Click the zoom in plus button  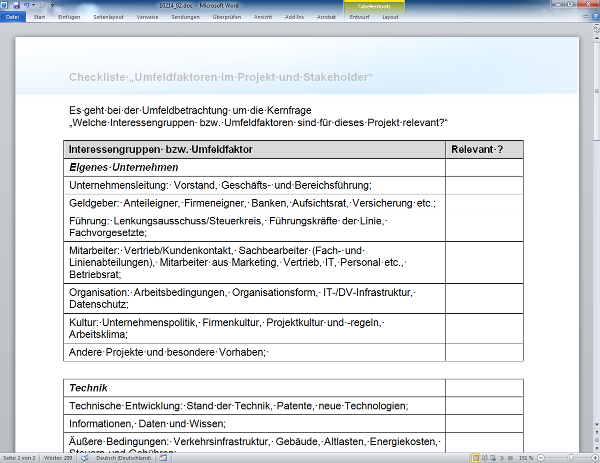[594, 458]
